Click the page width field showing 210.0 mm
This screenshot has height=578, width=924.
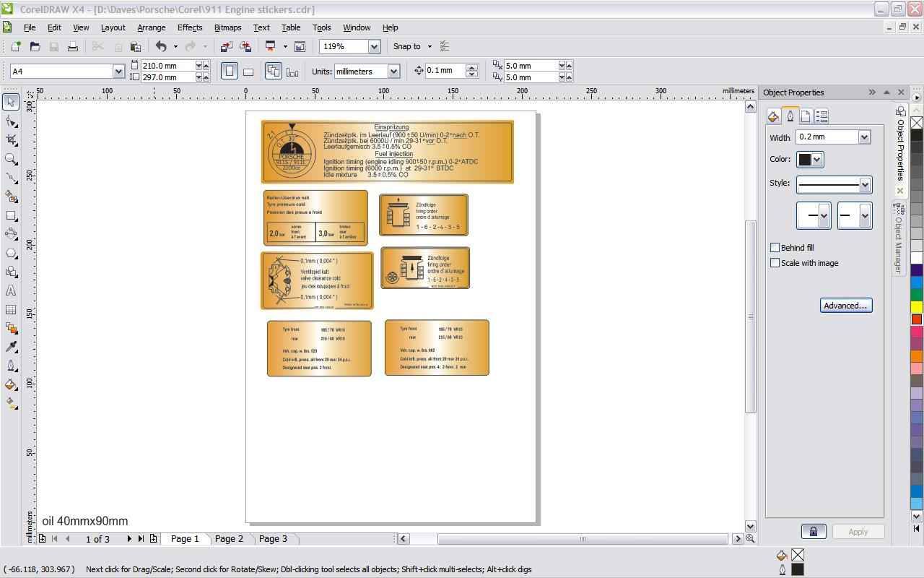(167, 66)
